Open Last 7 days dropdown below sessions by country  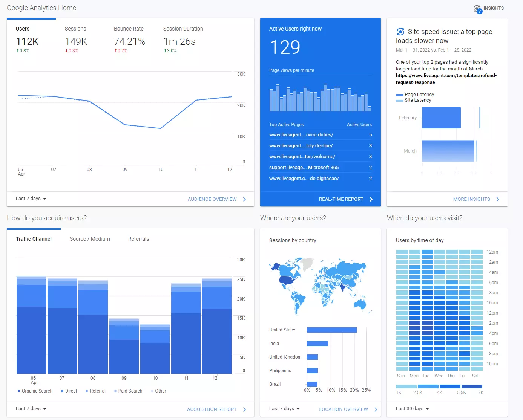point(284,408)
